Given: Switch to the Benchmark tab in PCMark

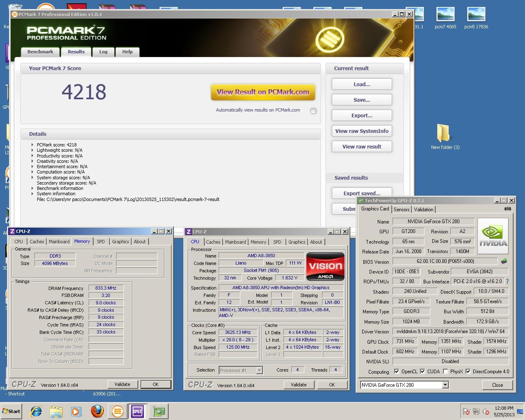Looking at the screenshot, I should pos(40,52).
